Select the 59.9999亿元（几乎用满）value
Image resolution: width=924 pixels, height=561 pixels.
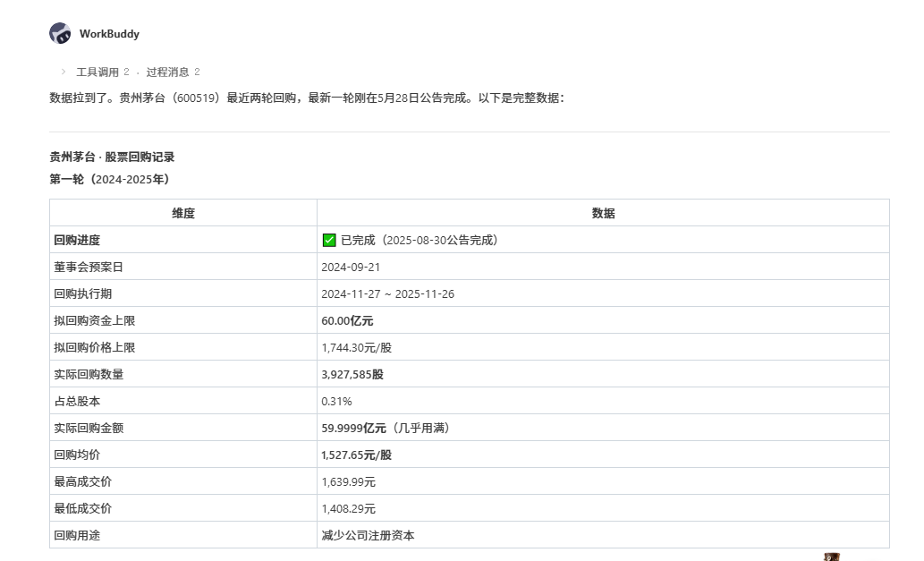[387, 428]
